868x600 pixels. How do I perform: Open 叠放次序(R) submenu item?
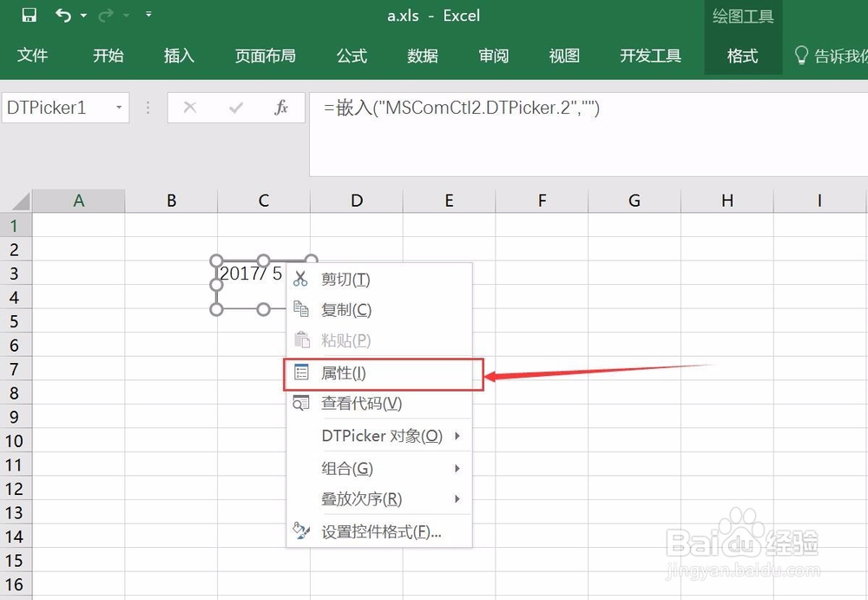[379, 499]
